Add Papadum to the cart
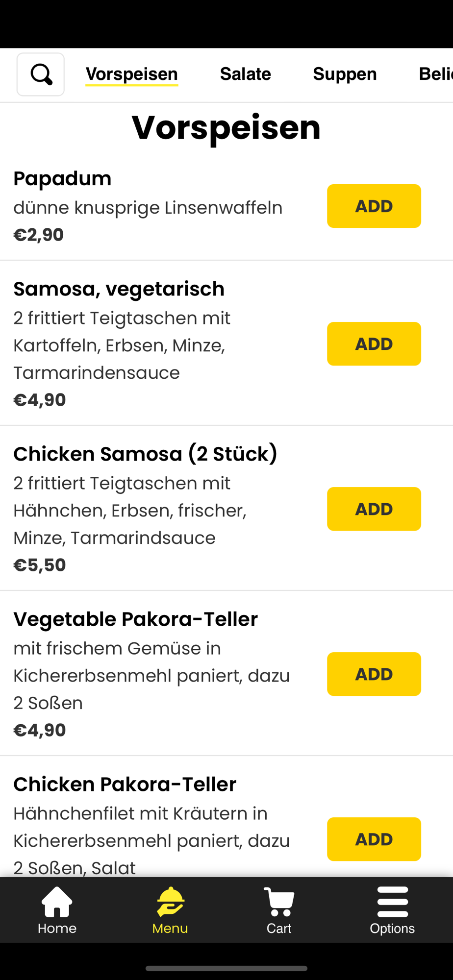 pyautogui.click(x=374, y=206)
